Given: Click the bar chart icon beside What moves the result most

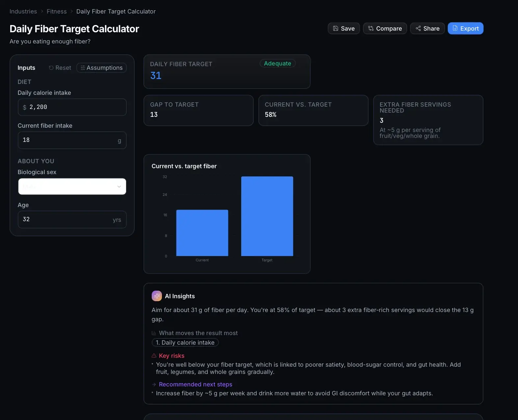Looking at the screenshot, I should pos(154,333).
